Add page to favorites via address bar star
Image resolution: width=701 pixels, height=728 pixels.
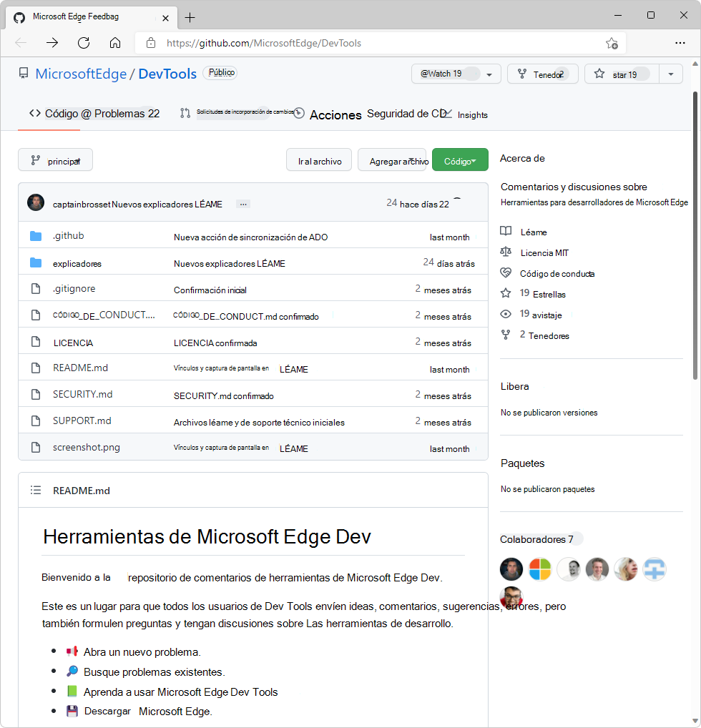[612, 43]
